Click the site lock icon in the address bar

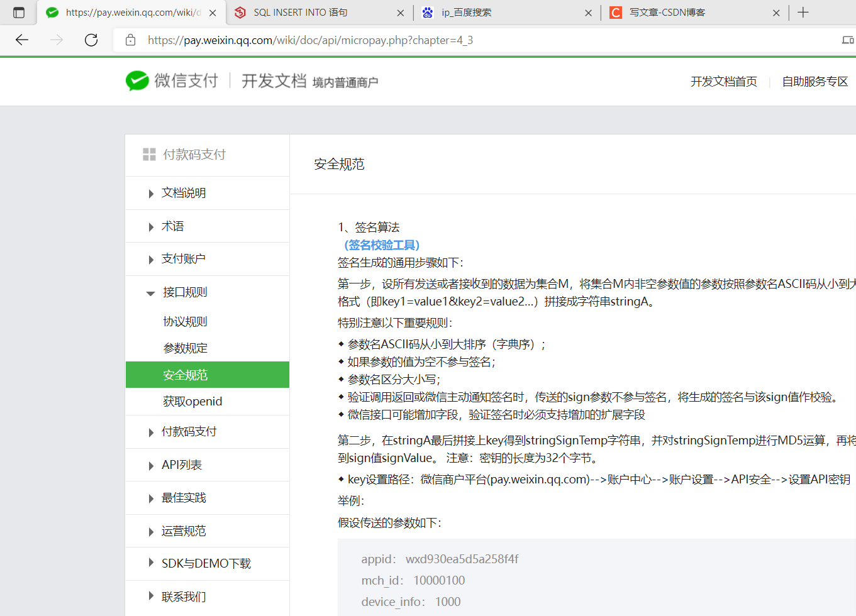tap(131, 40)
